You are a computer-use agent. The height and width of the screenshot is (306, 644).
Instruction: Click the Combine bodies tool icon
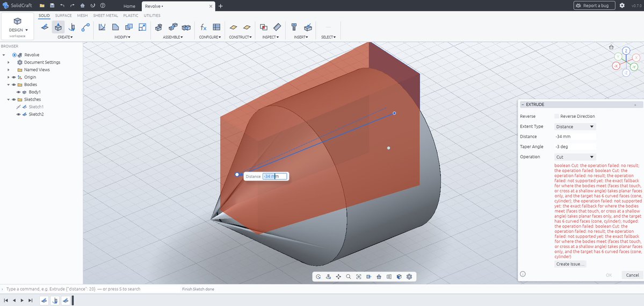pos(129,27)
